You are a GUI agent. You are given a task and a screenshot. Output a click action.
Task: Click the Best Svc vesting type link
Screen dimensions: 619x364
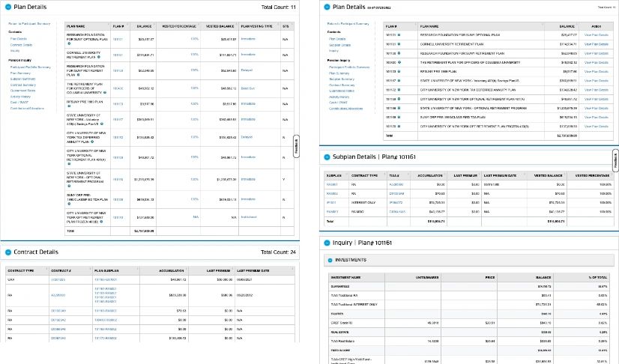pos(248,89)
